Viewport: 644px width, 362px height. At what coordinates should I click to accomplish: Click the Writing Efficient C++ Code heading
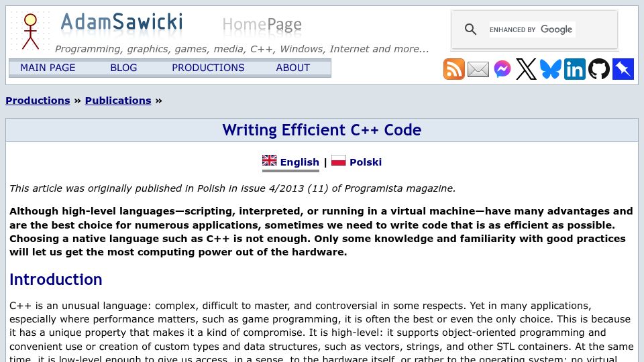[321, 130]
